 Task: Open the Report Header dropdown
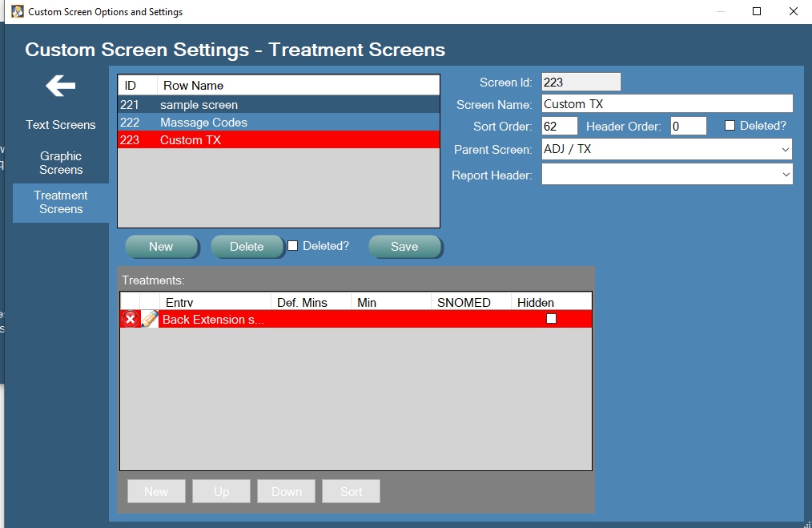[784, 175]
